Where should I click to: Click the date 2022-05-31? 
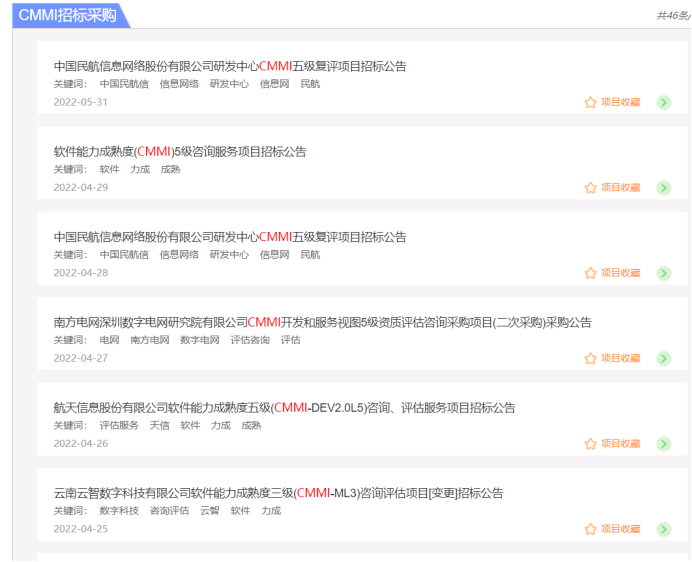[x=81, y=102]
